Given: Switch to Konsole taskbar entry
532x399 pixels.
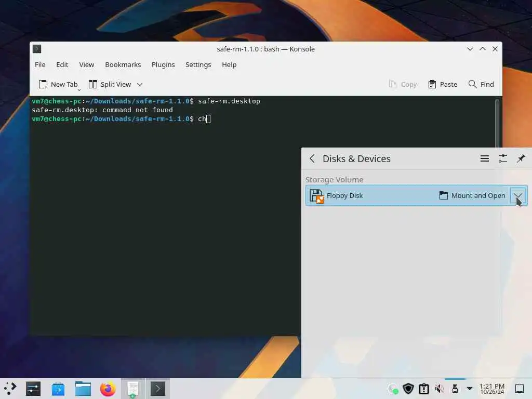Looking at the screenshot, I should pyautogui.click(x=158, y=389).
